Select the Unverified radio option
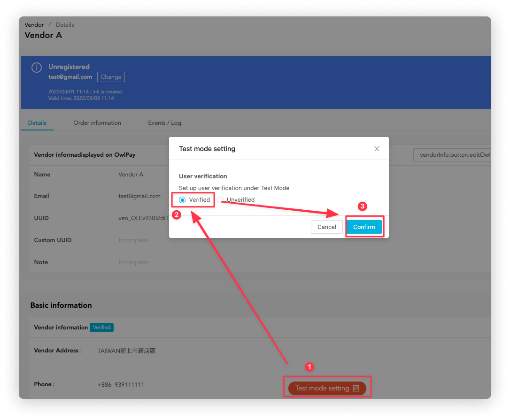Viewport: 510px width, 420px height. (x=221, y=199)
